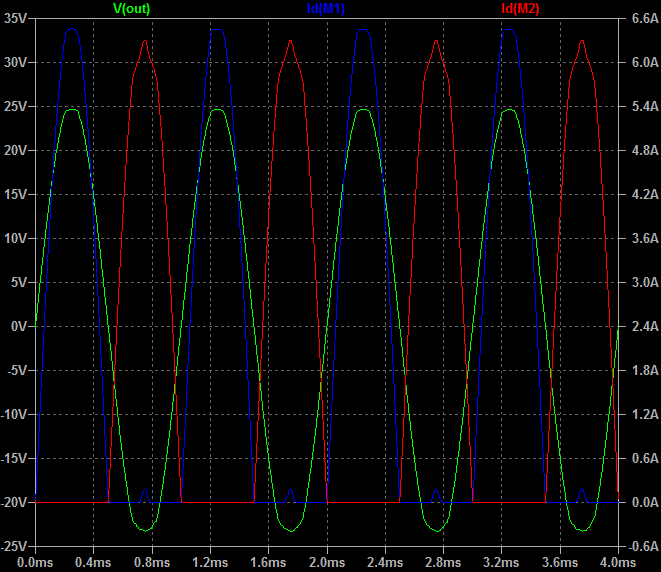This screenshot has width=661, height=572.
Task: Click the 0.0A right axis label
Action: pyautogui.click(x=645, y=502)
